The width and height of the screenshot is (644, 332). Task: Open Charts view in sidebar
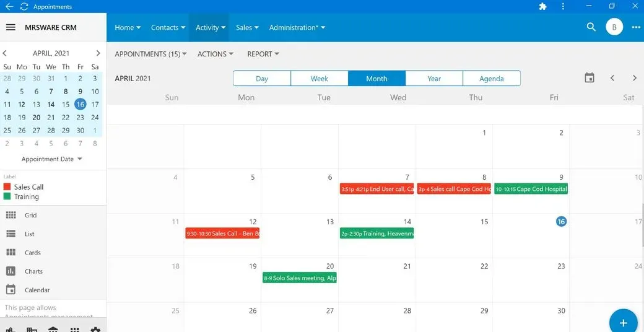tap(33, 271)
